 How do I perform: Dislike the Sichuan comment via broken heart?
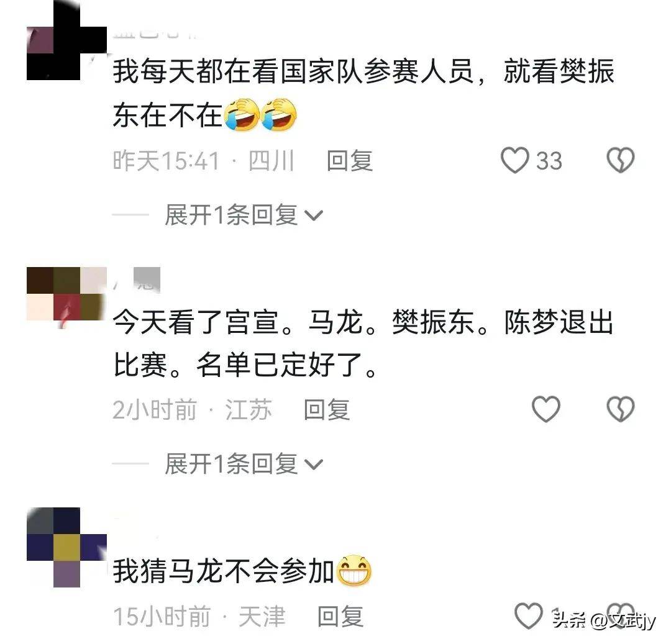pos(621,160)
